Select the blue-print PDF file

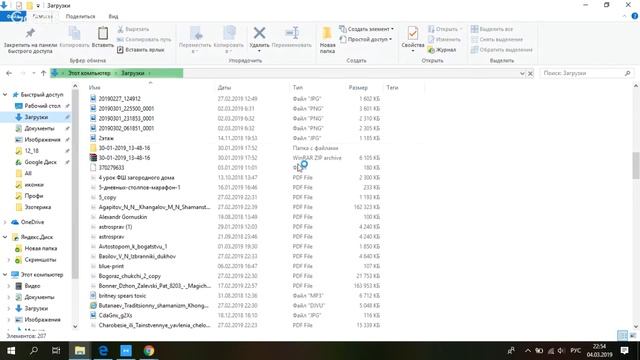point(111,266)
